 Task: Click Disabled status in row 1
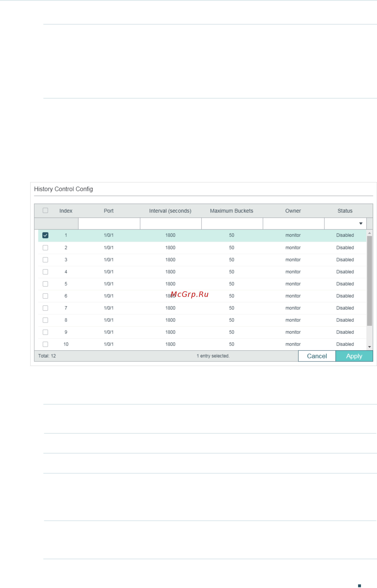tap(345, 235)
